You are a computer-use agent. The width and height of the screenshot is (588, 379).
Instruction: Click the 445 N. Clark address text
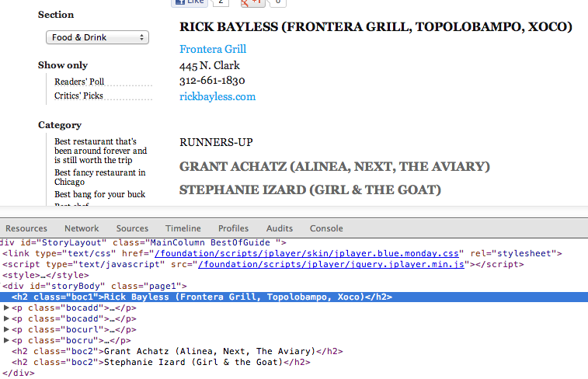point(210,65)
